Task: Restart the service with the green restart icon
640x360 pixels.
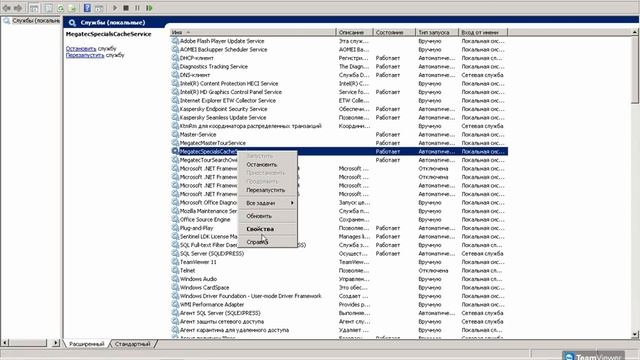Action: tap(149, 8)
